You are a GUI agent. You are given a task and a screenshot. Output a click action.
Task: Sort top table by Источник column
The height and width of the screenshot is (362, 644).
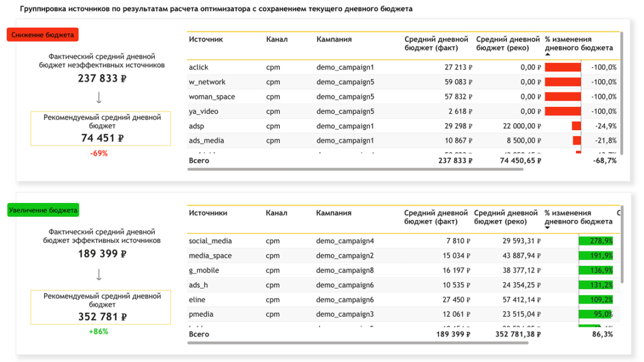(206, 40)
